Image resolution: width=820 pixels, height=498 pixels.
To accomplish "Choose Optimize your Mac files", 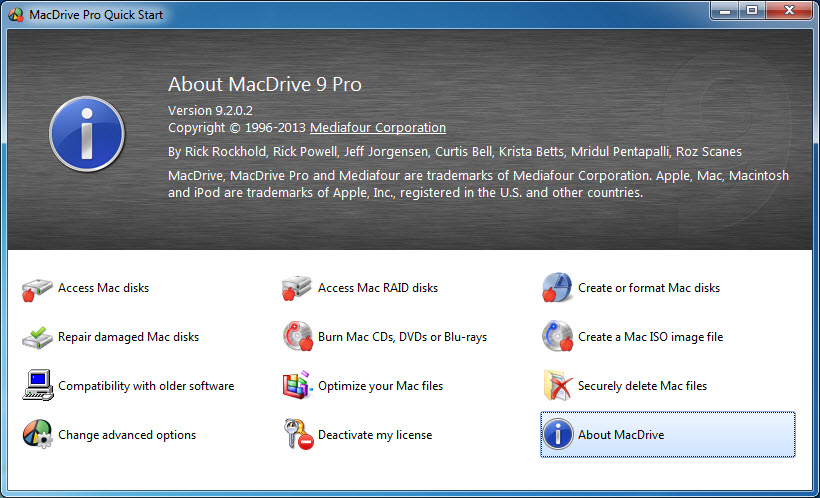I will (x=380, y=386).
